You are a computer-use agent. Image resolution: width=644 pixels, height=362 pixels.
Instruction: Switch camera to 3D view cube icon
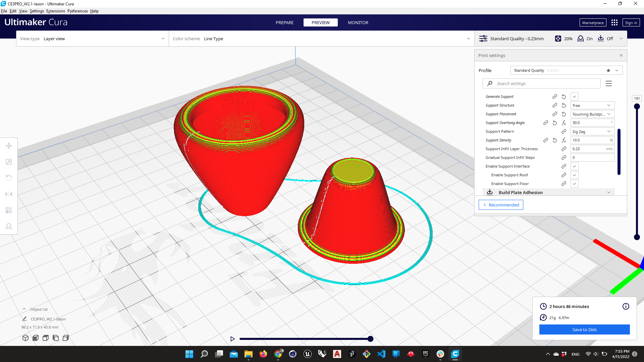[x=25, y=338]
